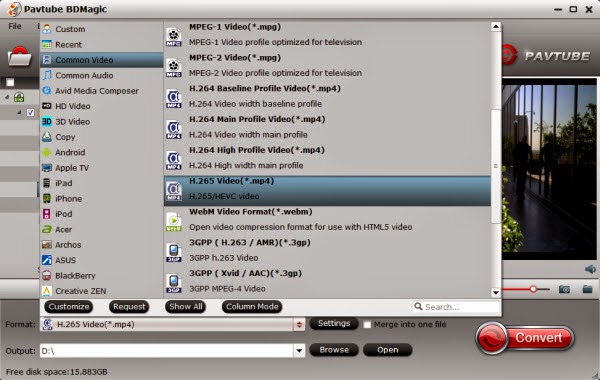
Task: Choose H.264 High Profile Video format
Action: pyautogui.click(x=327, y=158)
